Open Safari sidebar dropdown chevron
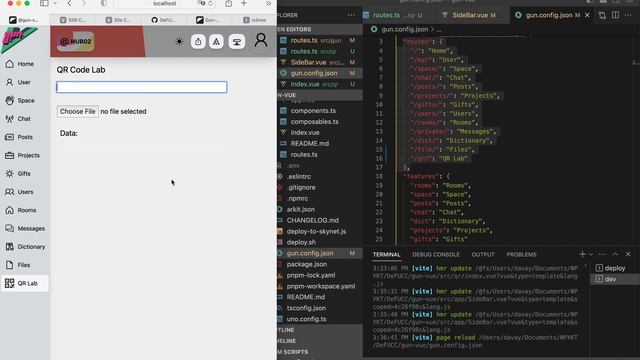 55,3
